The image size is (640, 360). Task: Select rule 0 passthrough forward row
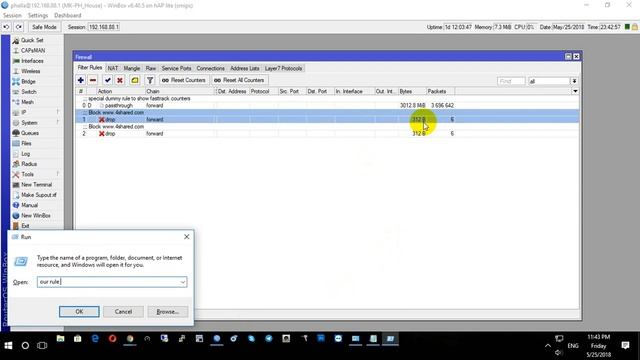pyautogui.click(x=327, y=105)
